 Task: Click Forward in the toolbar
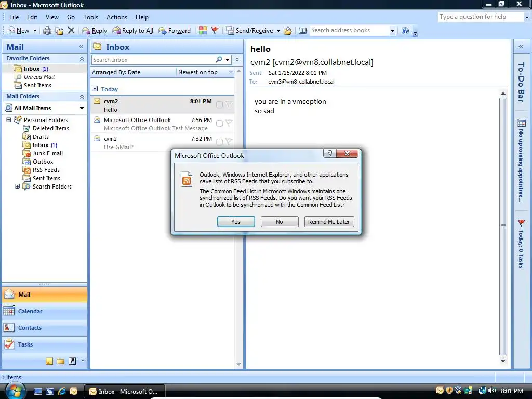tap(175, 31)
